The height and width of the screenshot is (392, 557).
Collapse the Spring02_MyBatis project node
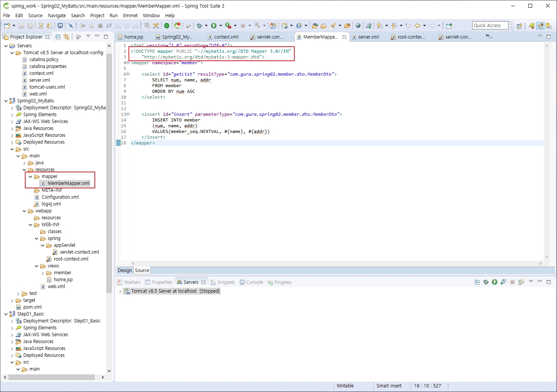pyautogui.click(x=6, y=101)
